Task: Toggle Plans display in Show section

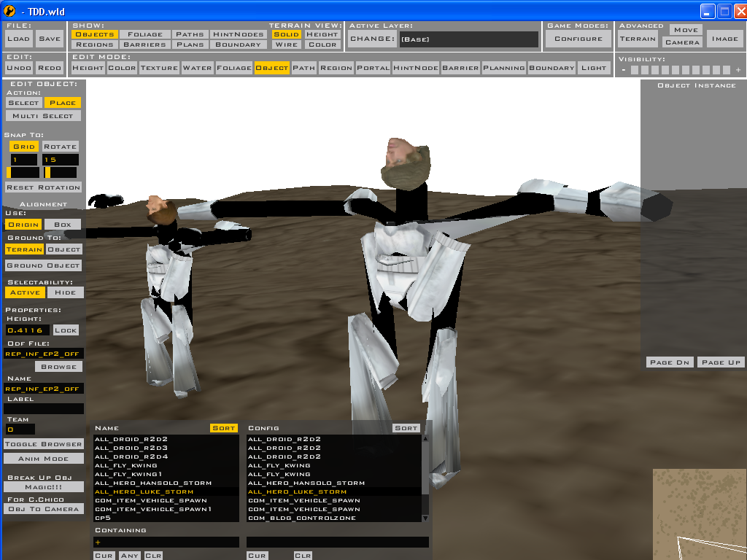Action: pyautogui.click(x=190, y=44)
